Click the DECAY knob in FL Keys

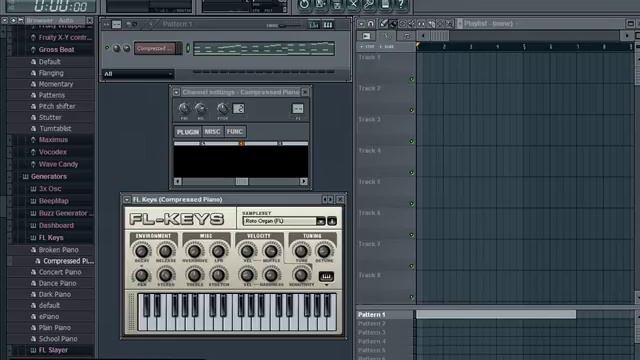point(141,251)
